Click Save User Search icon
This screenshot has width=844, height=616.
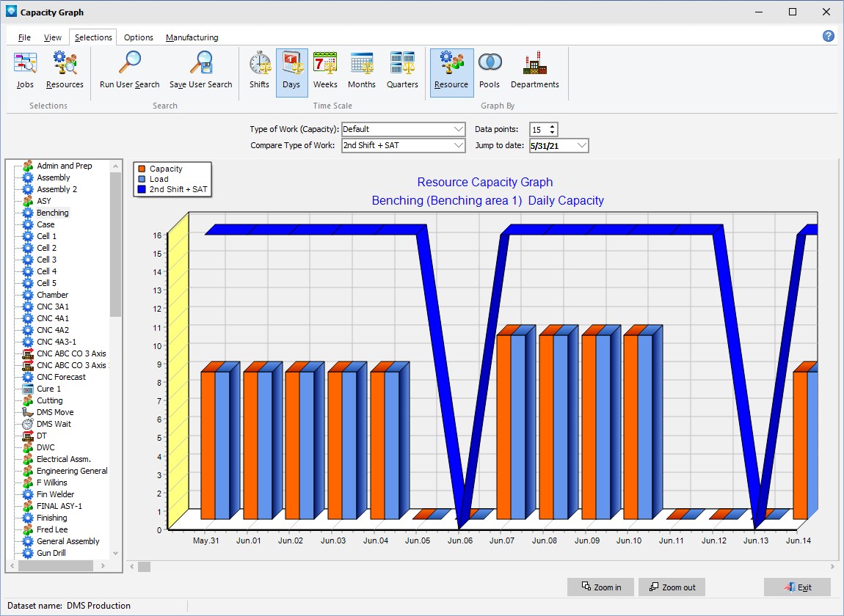pos(200,71)
